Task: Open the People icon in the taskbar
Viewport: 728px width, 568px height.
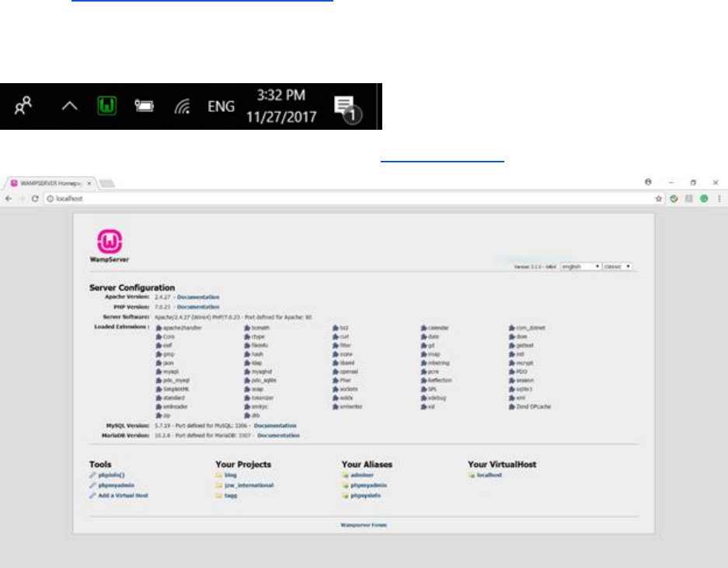Action: [x=23, y=106]
